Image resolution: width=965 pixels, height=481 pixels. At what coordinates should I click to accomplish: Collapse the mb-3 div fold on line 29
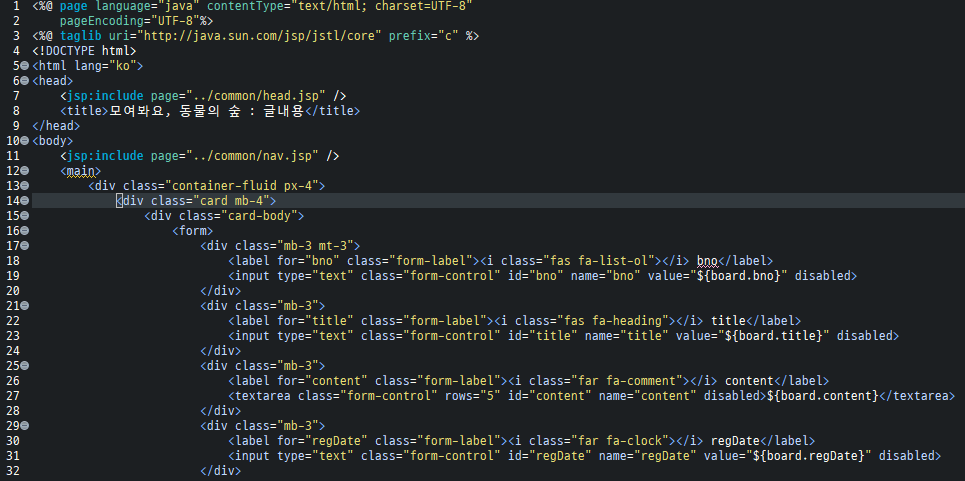click(x=25, y=426)
